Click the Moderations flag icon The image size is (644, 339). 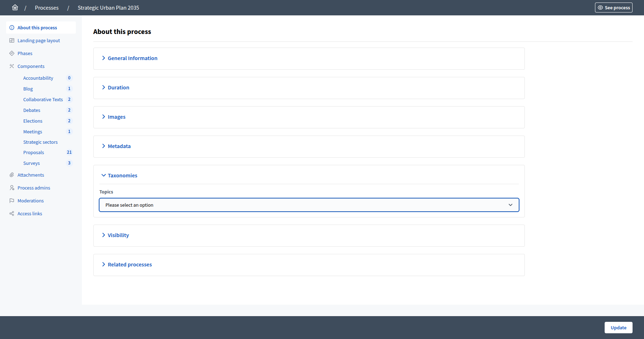click(x=12, y=201)
